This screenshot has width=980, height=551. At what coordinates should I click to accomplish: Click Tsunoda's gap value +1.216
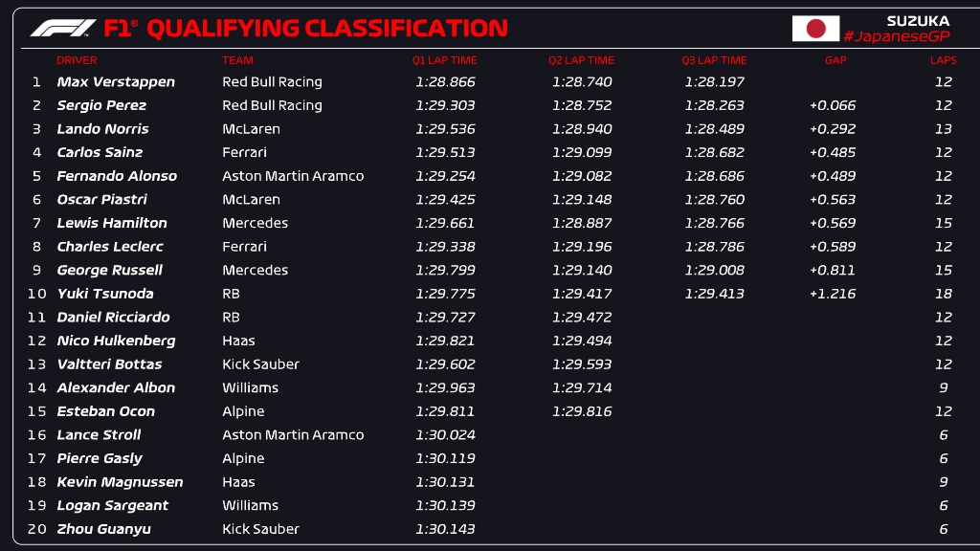(833, 294)
